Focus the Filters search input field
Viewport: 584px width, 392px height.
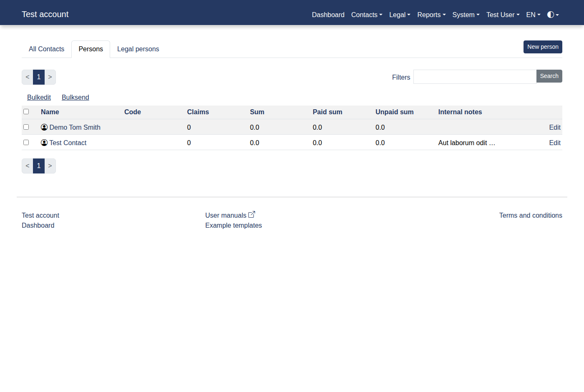point(475,77)
